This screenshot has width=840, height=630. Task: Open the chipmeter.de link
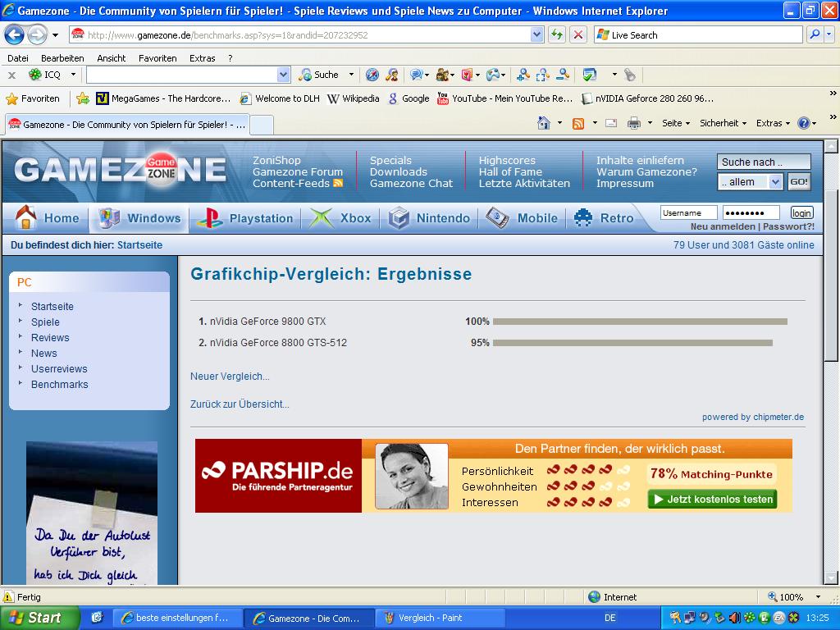click(x=778, y=417)
